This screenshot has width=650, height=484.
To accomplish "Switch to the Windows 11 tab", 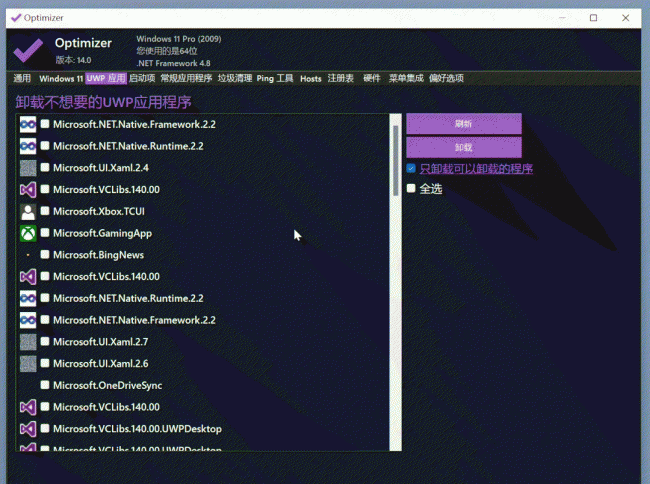I will click(x=61, y=78).
